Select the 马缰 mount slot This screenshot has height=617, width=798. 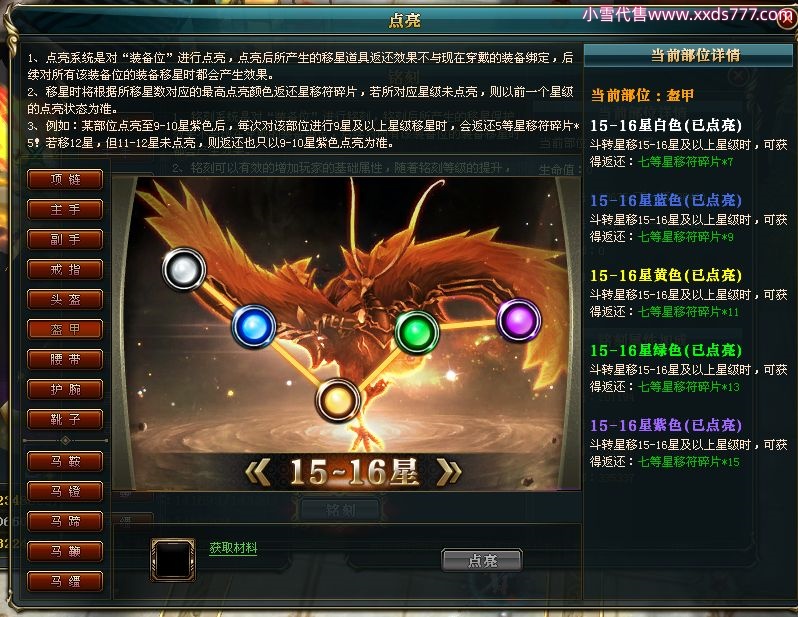click(65, 581)
